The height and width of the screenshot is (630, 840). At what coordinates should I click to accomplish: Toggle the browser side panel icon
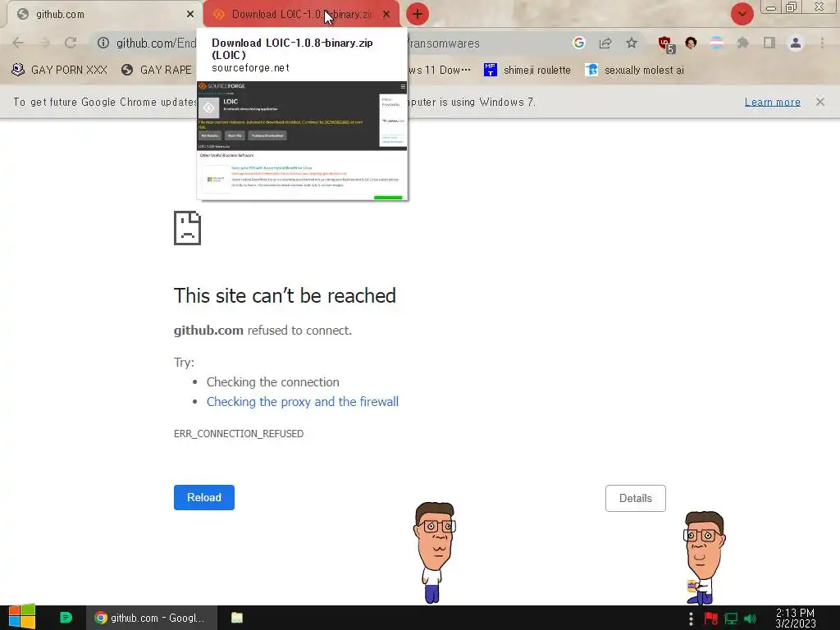[x=769, y=43]
